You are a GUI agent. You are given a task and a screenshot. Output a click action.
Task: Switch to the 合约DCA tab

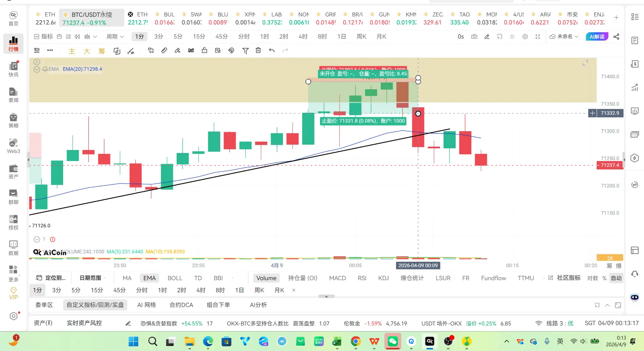pyautogui.click(x=181, y=305)
